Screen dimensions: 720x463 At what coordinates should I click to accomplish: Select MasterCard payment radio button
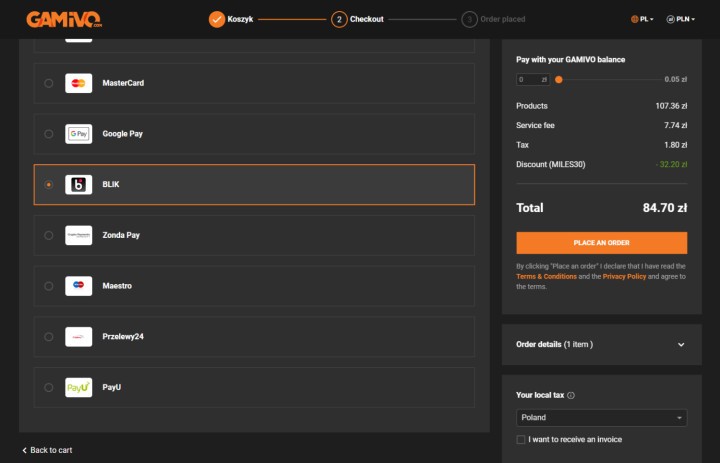point(49,83)
